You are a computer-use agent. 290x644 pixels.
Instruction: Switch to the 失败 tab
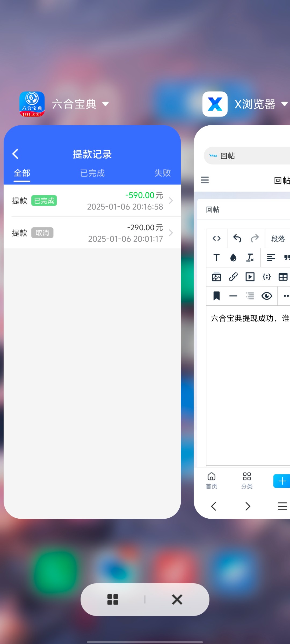162,173
